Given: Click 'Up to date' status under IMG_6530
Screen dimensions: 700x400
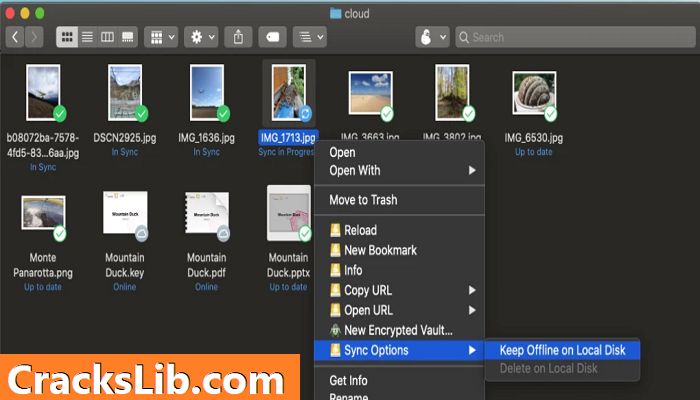Looking at the screenshot, I should [x=534, y=152].
